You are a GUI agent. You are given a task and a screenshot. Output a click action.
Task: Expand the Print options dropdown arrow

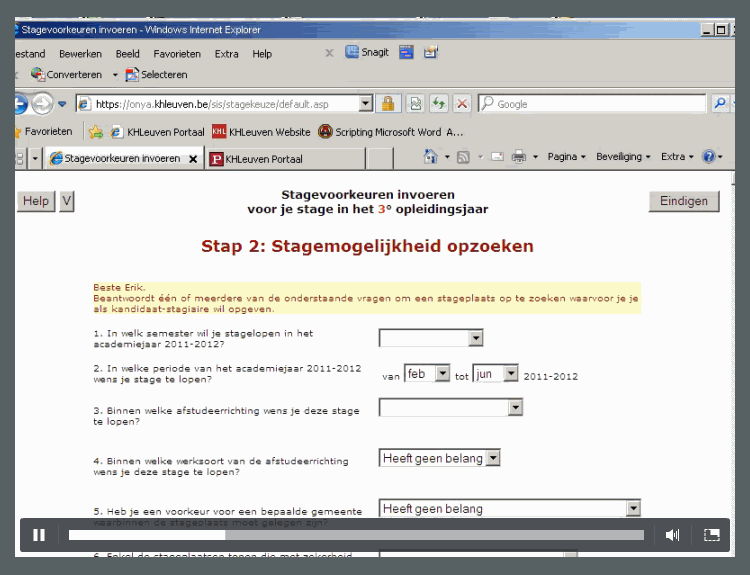coord(535,157)
